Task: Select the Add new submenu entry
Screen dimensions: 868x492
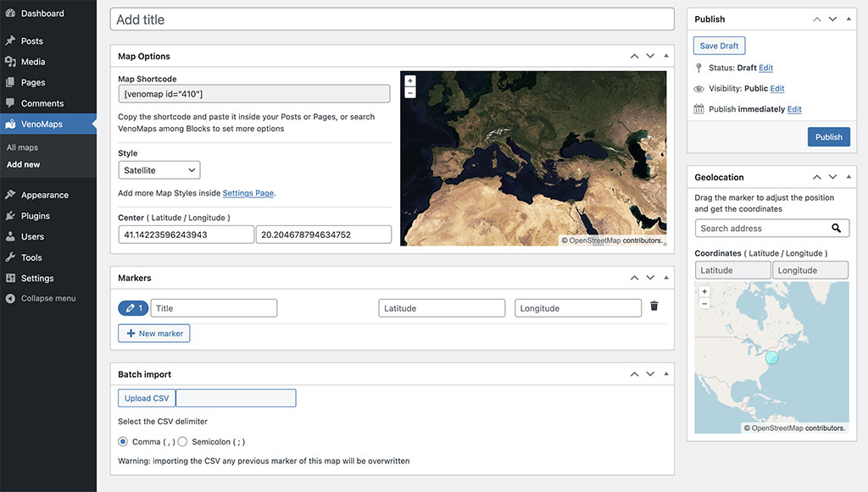Action: click(23, 165)
